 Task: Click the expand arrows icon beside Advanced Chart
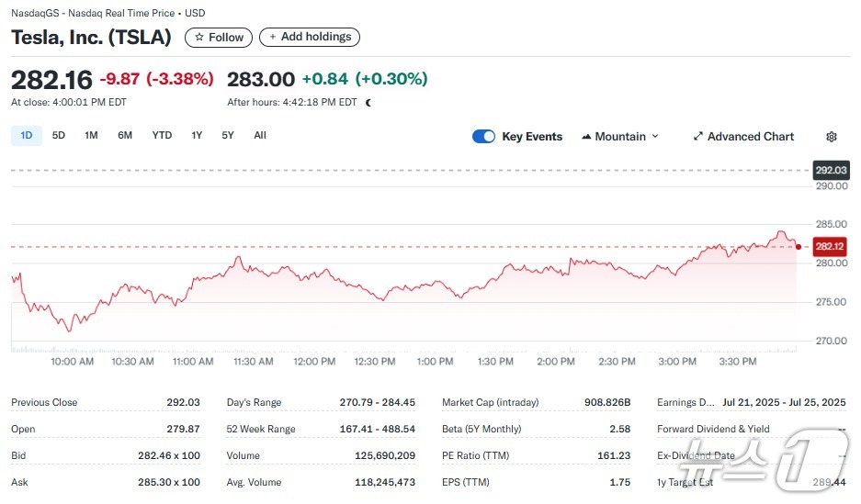(697, 137)
